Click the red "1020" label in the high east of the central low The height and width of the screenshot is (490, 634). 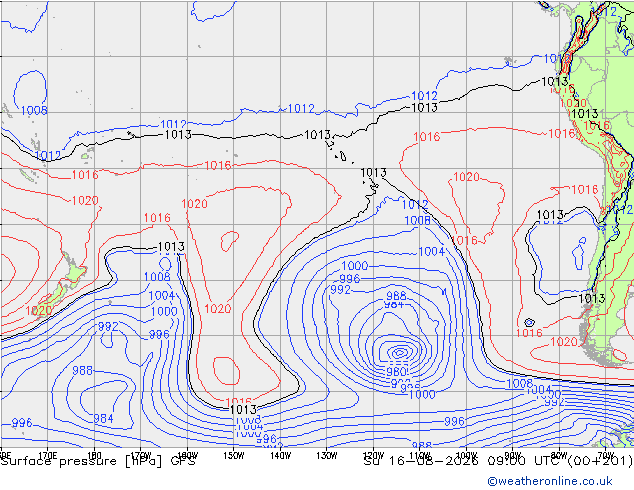tap(466, 177)
